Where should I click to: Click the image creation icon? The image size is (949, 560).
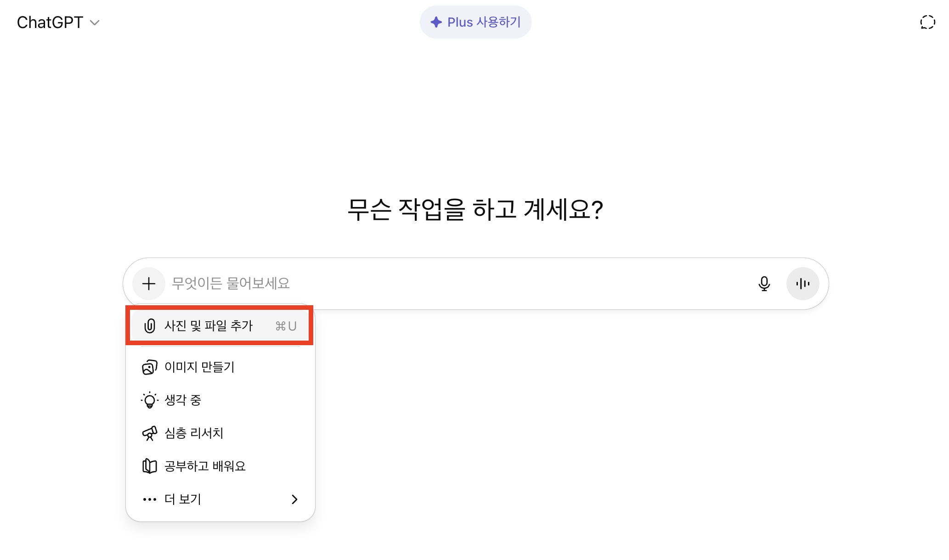(149, 367)
